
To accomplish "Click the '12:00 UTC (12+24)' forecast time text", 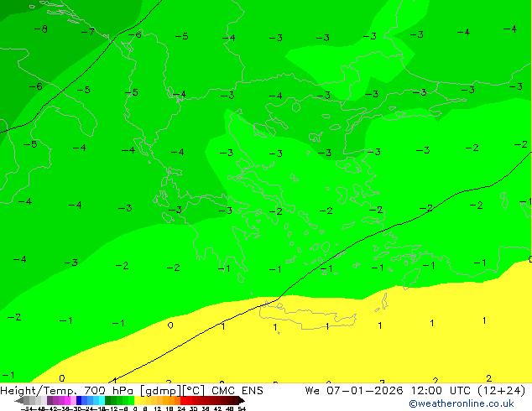I will point(468,391).
